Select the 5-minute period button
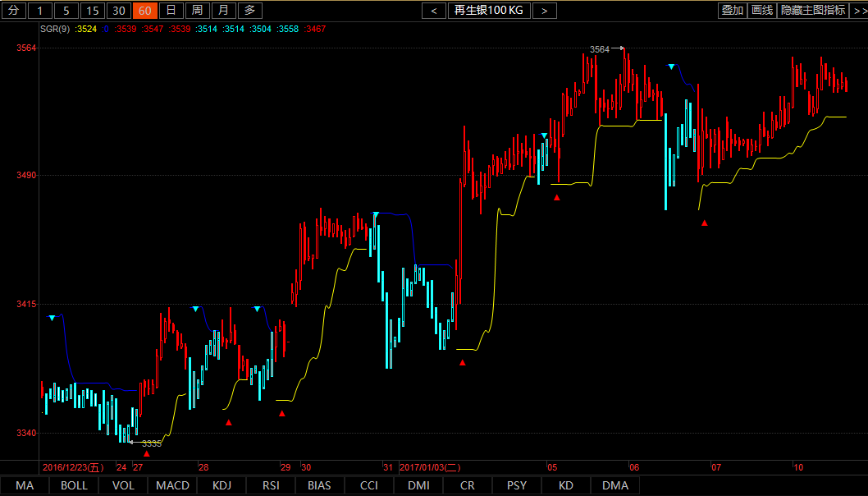The image size is (868, 496). (66, 11)
